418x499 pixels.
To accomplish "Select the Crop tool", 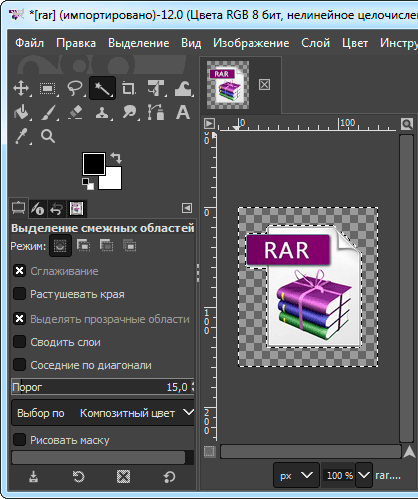I will [129, 89].
